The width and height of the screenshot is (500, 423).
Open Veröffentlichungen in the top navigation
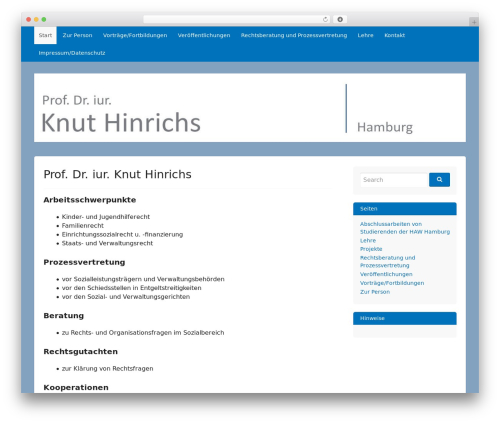[204, 35]
